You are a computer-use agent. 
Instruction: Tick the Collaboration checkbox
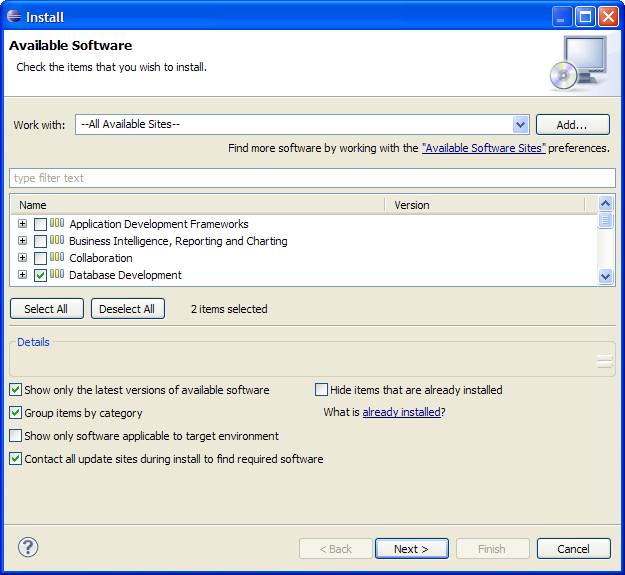[x=40, y=259]
